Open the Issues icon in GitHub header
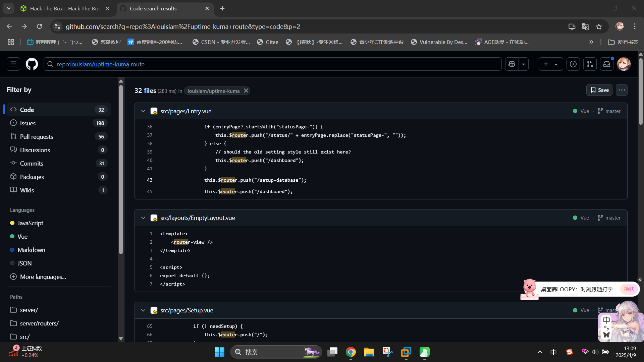Screen dimensions: 644x362 tap(573, 64)
